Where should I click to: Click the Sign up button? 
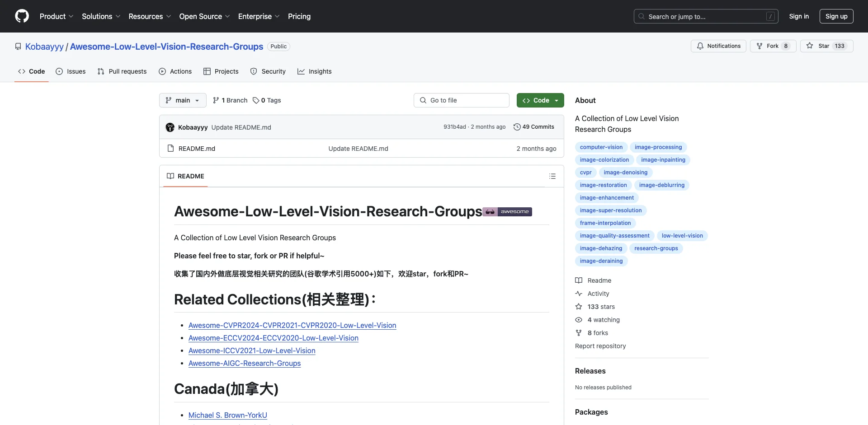click(x=836, y=16)
